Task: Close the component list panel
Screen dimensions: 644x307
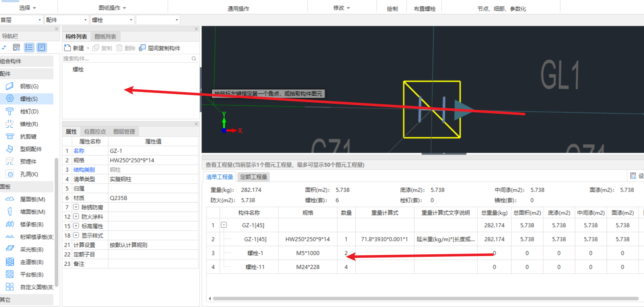Action: pyautogui.click(x=196, y=29)
